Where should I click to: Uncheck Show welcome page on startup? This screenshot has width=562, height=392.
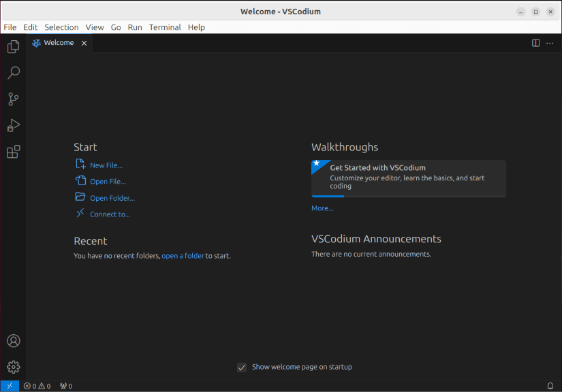[x=242, y=367]
